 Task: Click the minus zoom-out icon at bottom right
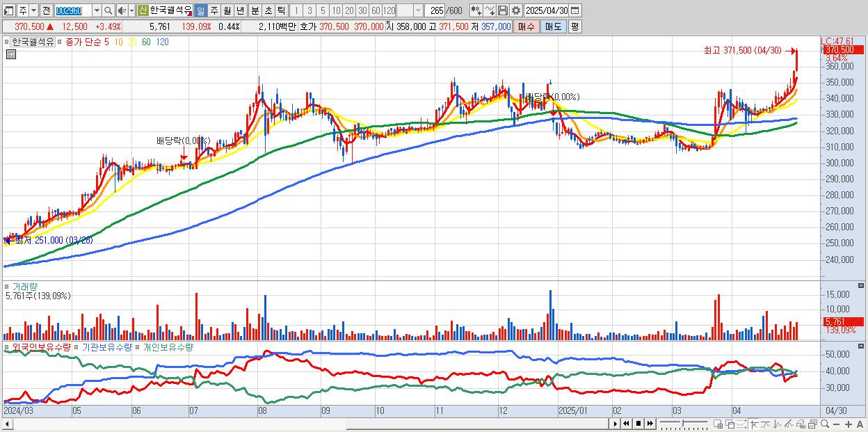pyautogui.click(x=837, y=424)
